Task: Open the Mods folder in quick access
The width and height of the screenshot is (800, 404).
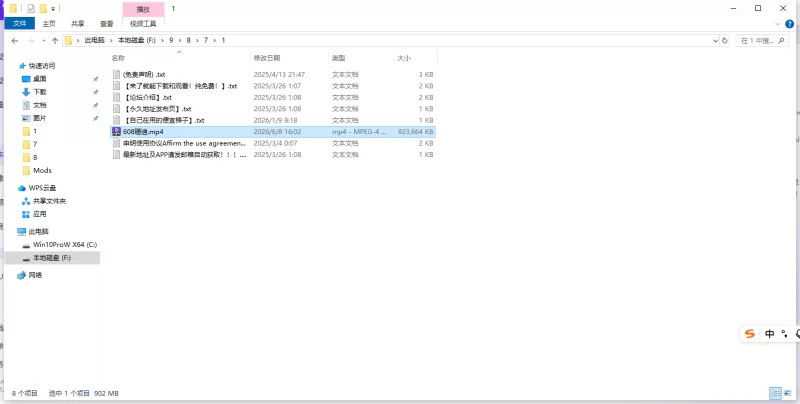Action: point(42,170)
